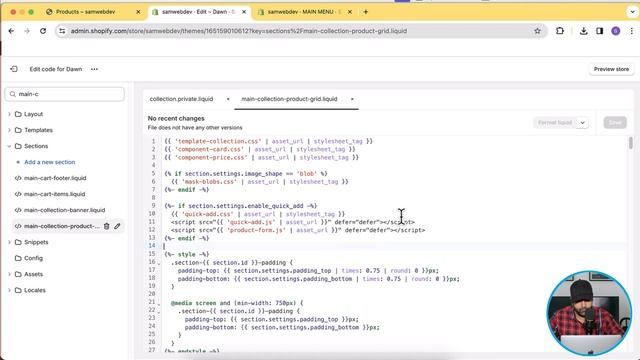Click the webcam video thumbnail overlay
Viewport: 640px width, 360px height.
589,313
